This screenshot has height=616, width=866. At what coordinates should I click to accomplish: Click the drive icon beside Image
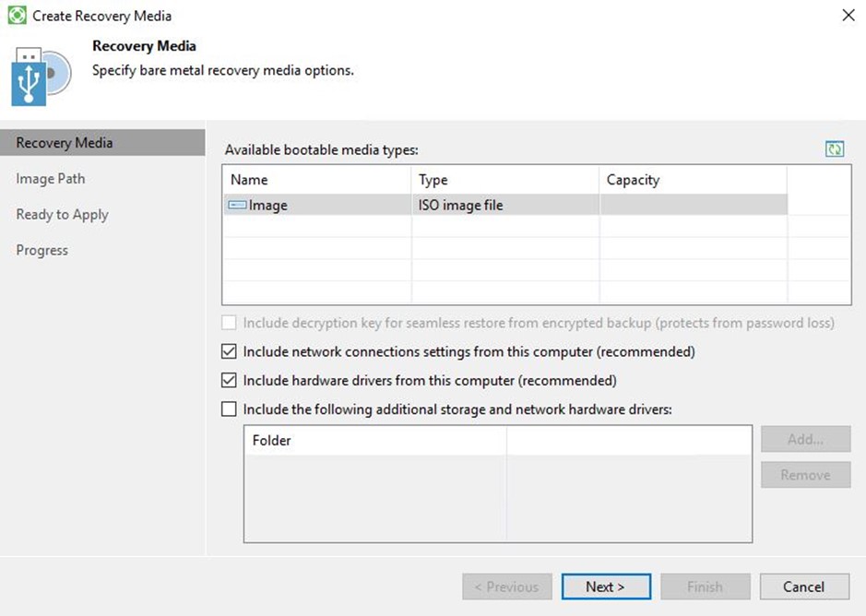(237, 206)
